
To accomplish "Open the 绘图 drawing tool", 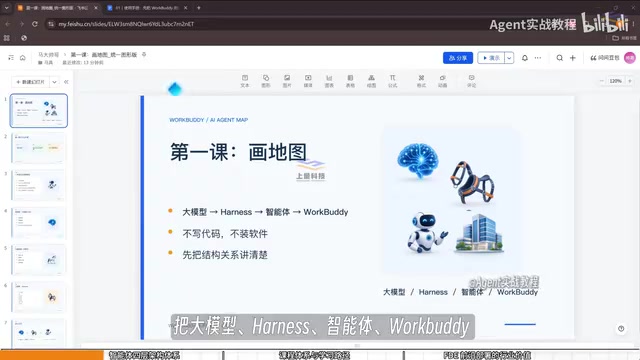I will coord(371,81).
